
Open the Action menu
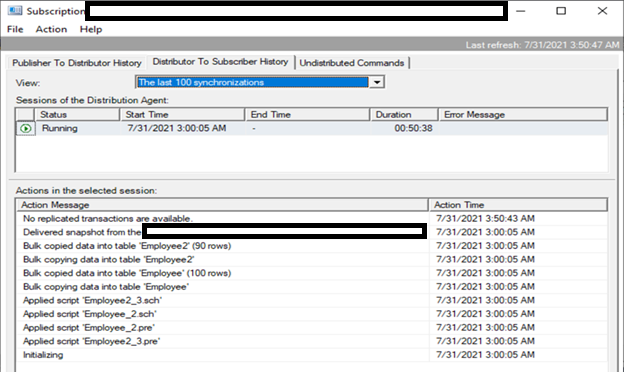point(51,29)
